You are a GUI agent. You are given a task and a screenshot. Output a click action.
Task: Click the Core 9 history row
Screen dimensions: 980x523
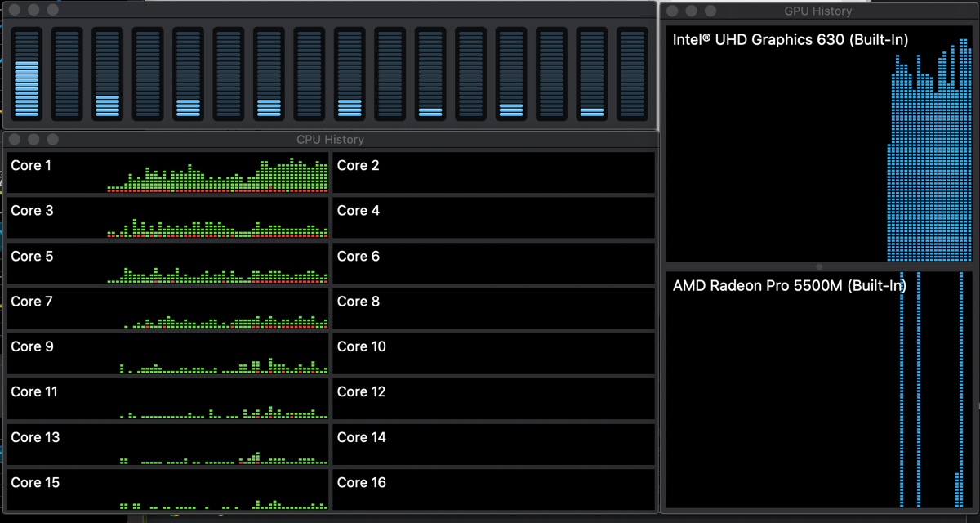point(163,353)
